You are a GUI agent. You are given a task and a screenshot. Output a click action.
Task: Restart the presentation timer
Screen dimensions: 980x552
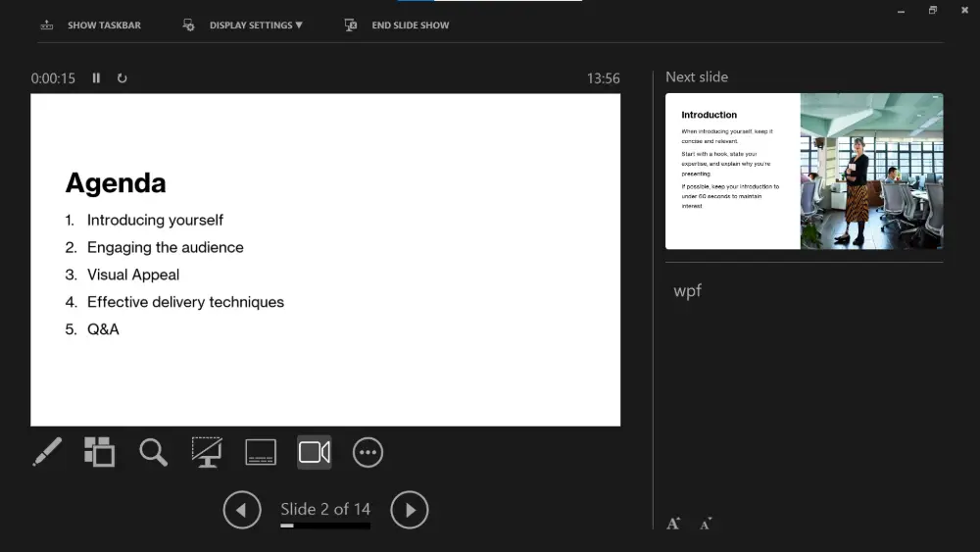pos(122,78)
